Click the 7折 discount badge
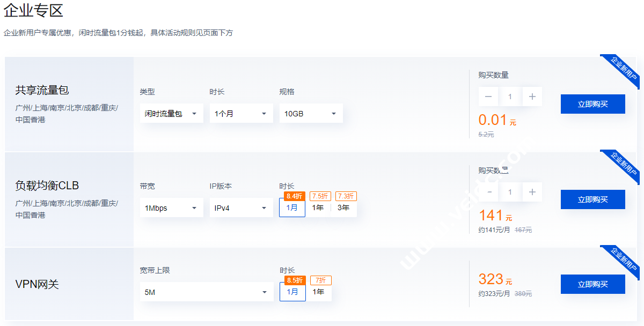This screenshot has height=326, width=644. point(321,280)
